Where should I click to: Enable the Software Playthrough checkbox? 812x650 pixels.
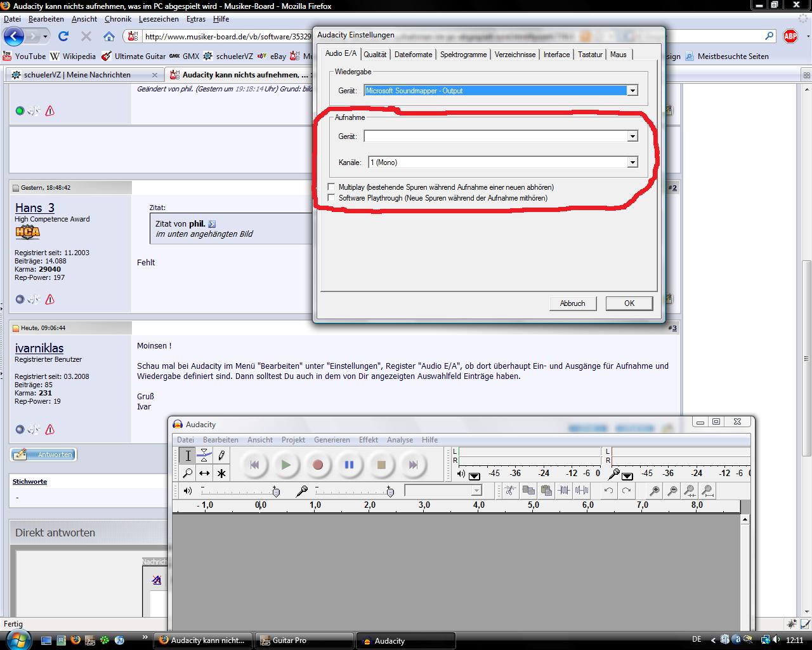tap(331, 197)
